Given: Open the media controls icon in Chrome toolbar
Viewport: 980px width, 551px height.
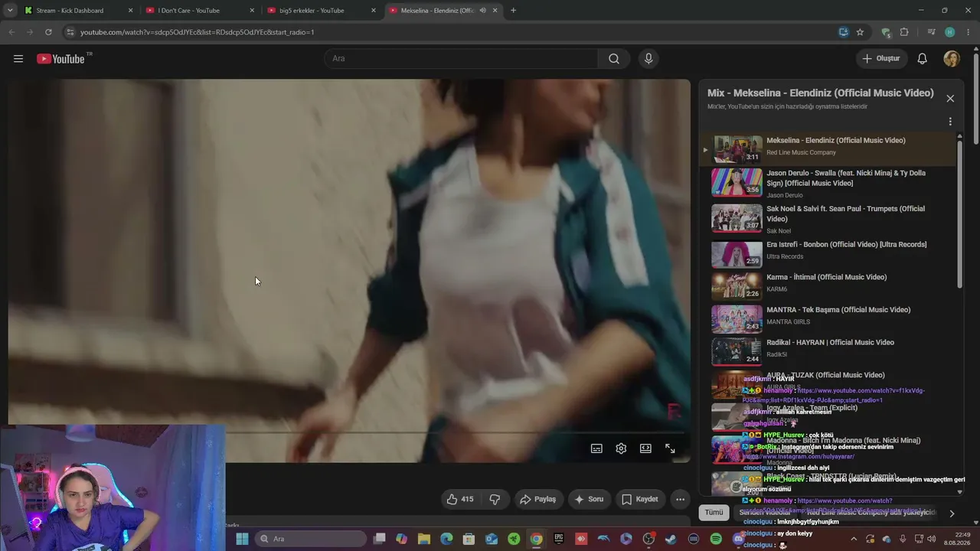Looking at the screenshot, I should (931, 32).
